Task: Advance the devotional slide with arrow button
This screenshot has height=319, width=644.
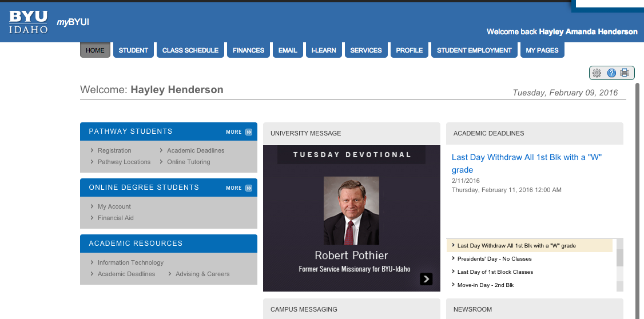Action: (x=426, y=279)
